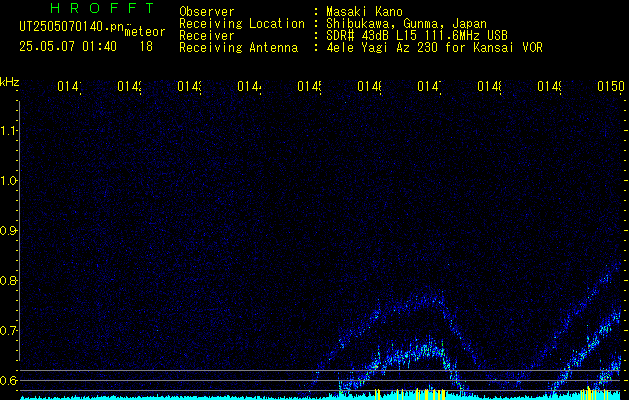Click the "Receiving Location" label
The height and width of the screenshot is (400, 629).
(242, 24)
